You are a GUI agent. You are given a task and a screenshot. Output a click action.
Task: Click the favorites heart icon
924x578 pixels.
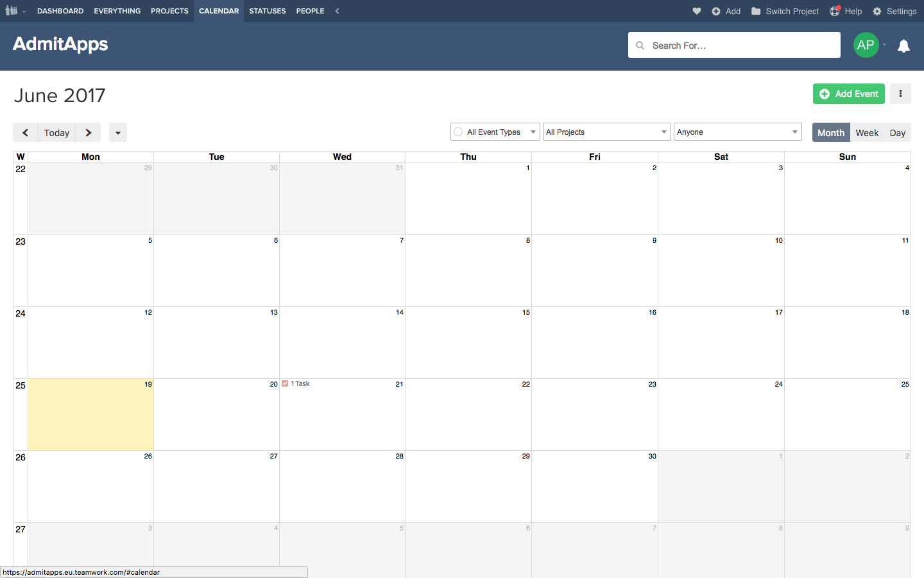(697, 11)
